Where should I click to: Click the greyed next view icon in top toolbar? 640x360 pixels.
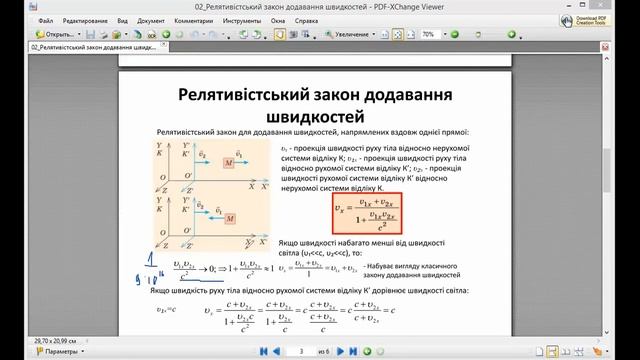click(x=179, y=35)
